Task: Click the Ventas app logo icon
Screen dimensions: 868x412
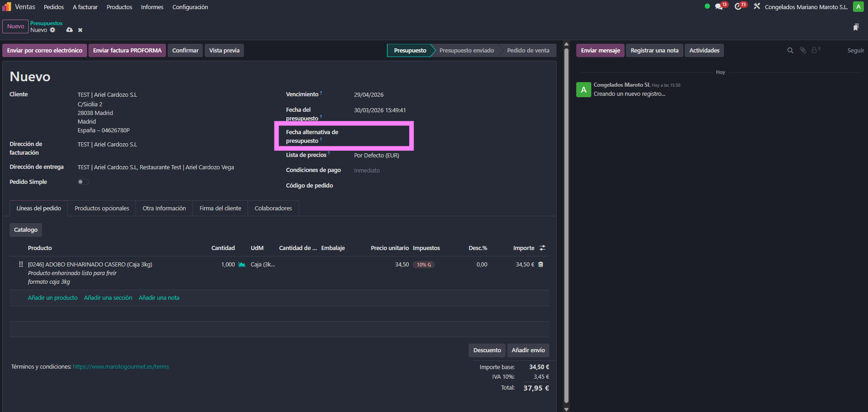Action: (6, 7)
